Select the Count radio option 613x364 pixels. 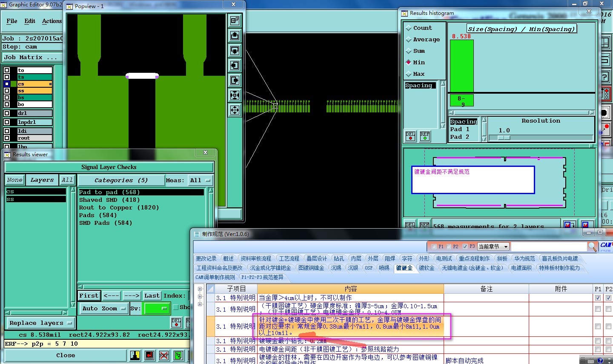click(419, 28)
